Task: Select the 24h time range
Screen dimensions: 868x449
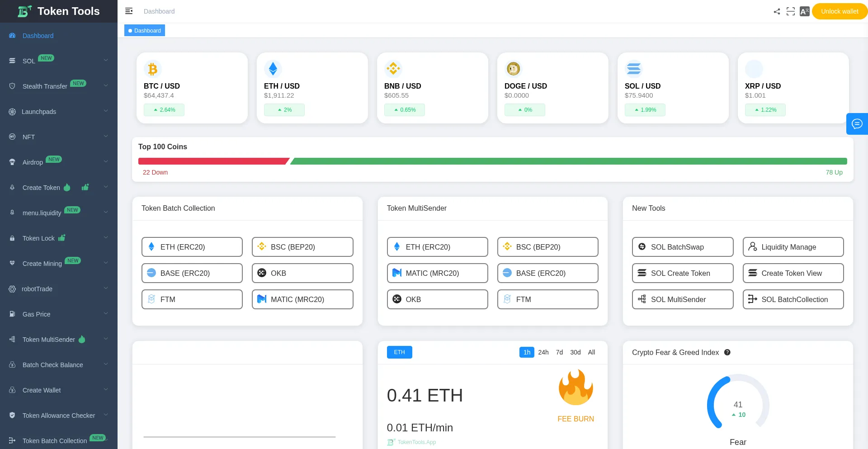Action: point(543,352)
